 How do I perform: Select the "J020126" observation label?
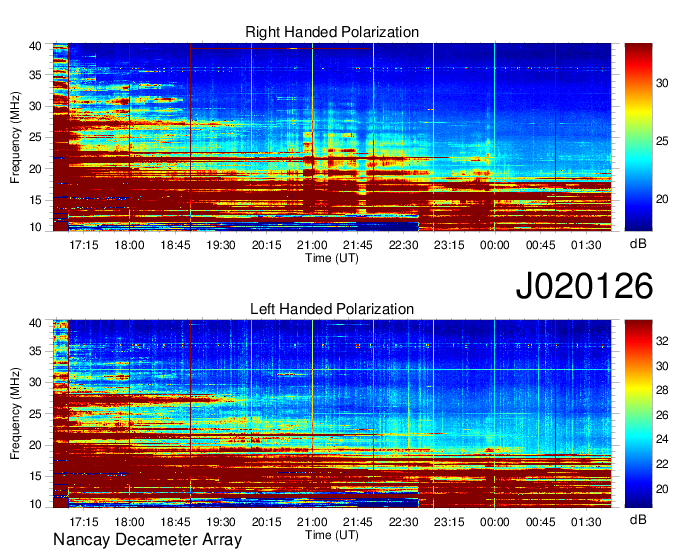584,286
